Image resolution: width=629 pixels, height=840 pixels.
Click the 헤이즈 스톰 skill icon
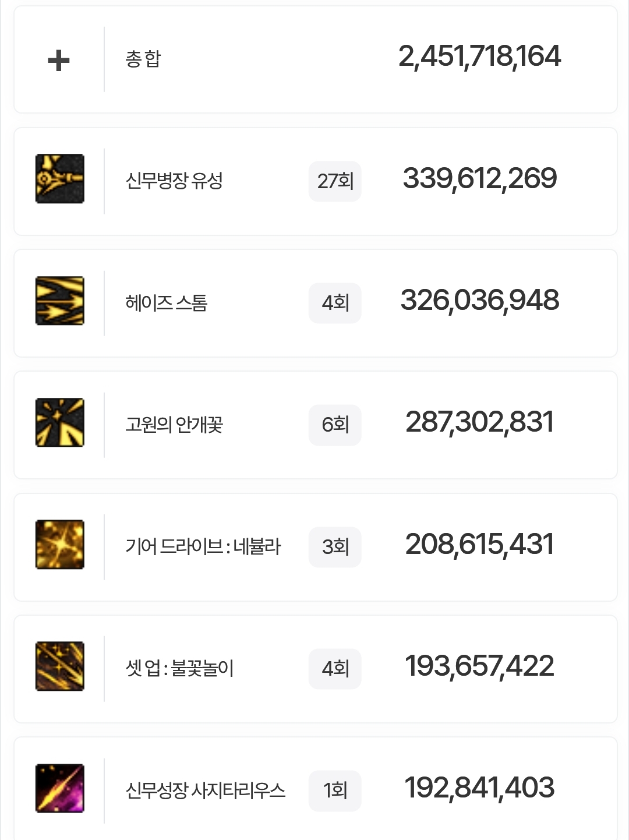(60, 301)
